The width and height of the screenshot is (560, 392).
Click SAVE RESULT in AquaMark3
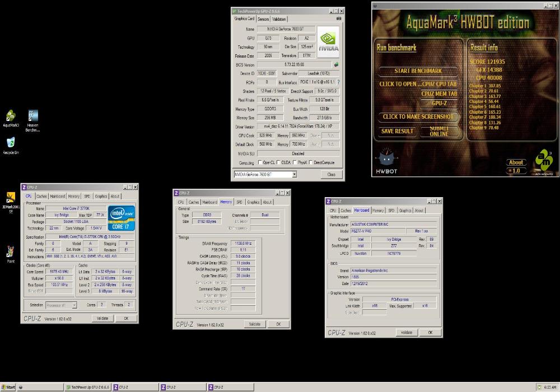click(x=397, y=131)
